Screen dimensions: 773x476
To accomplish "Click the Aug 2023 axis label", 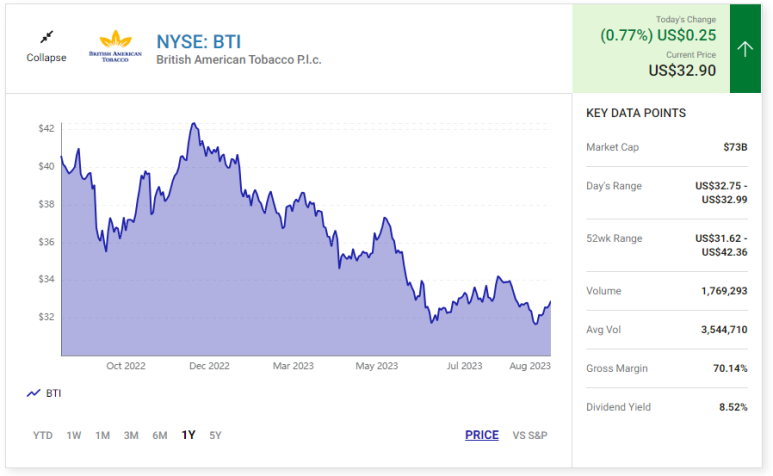I will pyautogui.click(x=530, y=366).
